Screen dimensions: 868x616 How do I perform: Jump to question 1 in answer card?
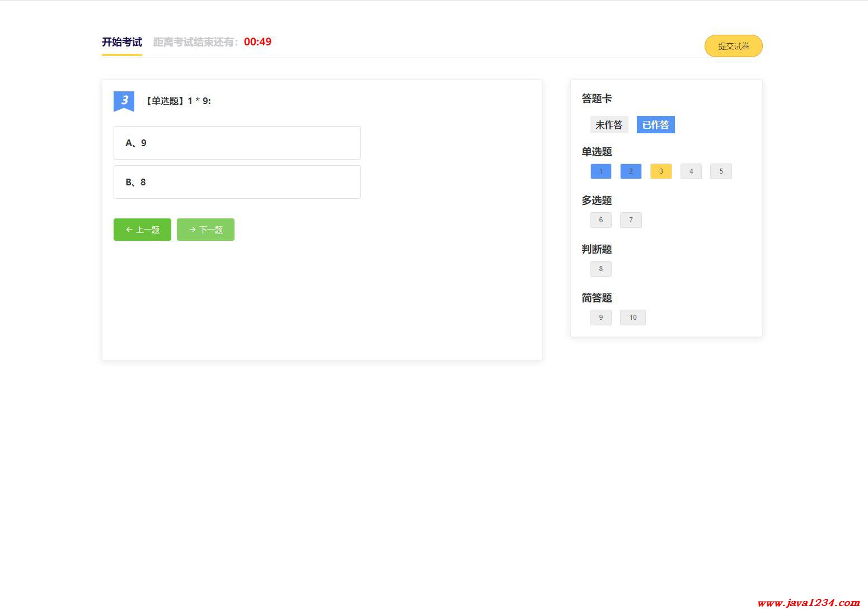(600, 171)
